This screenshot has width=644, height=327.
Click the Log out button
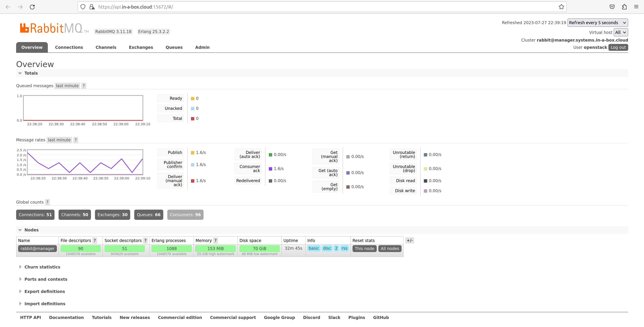coord(618,47)
